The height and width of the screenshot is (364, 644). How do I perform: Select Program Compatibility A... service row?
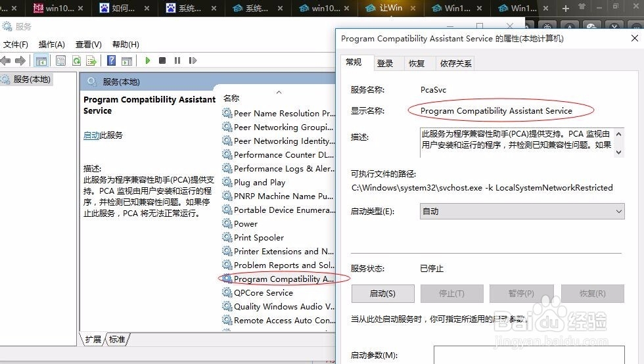click(279, 279)
